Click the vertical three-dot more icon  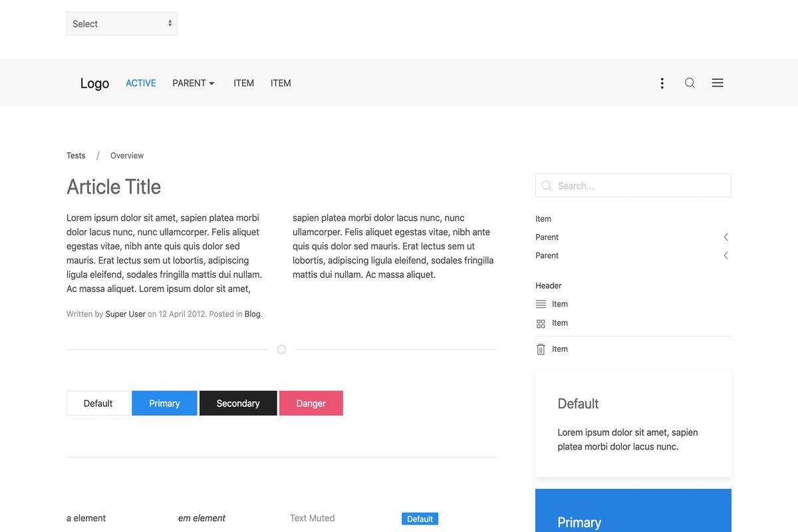(x=662, y=83)
